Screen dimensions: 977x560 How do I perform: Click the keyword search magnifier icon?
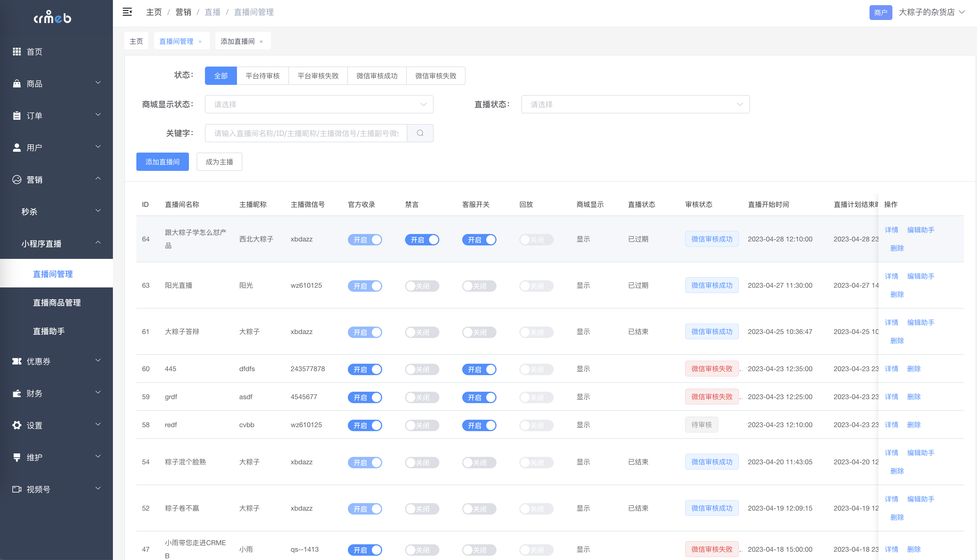click(420, 133)
